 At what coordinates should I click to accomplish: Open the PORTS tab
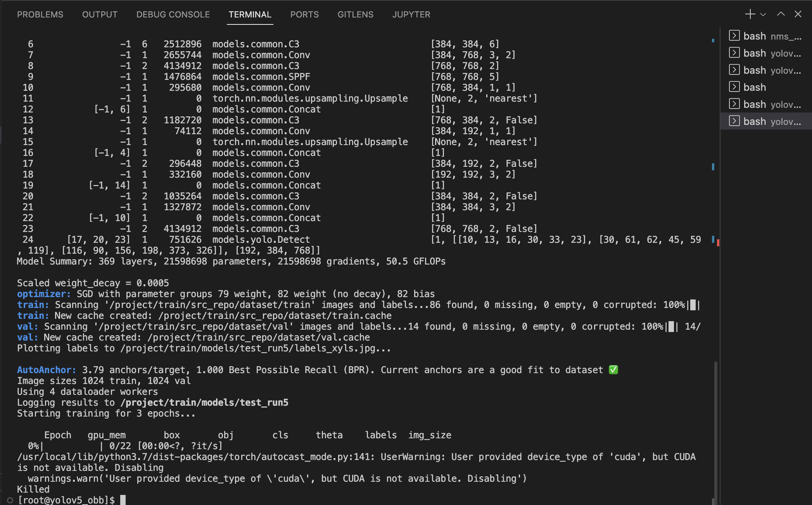(304, 14)
